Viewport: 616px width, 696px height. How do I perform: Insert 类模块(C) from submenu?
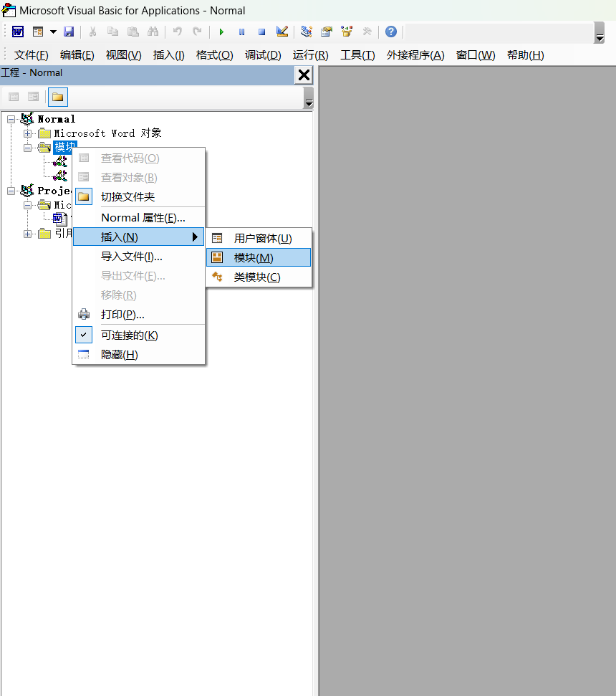point(259,277)
